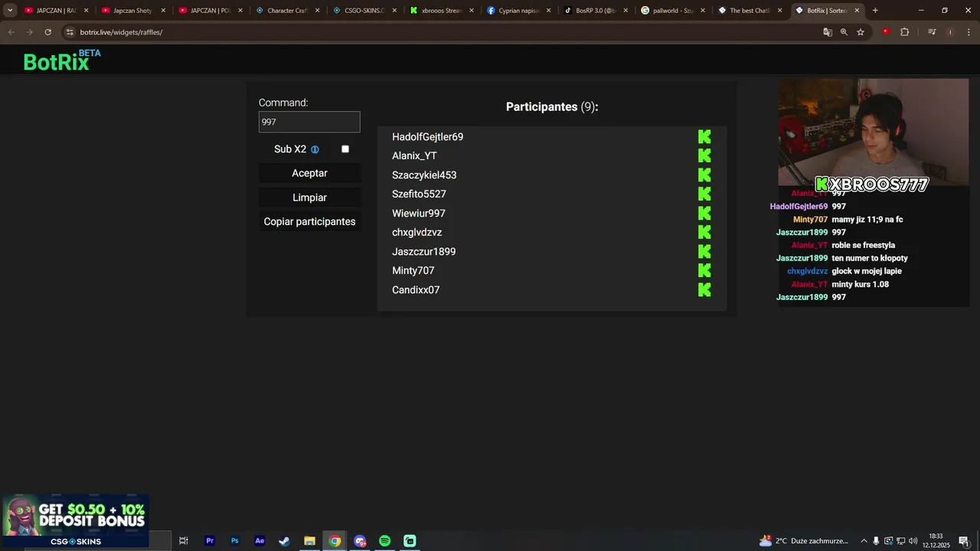
Task: Switch to the CSGO-SKINS tab
Action: click(364, 11)
